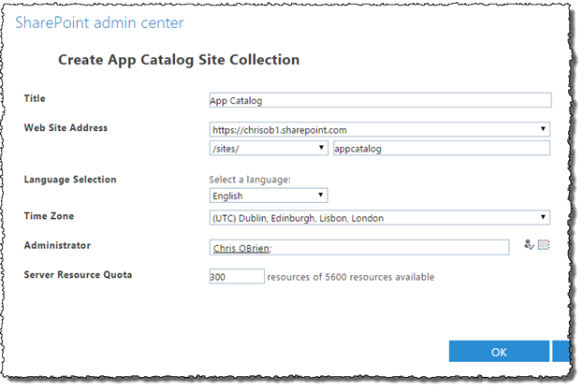Click the 'Select a language:' text
The height and width of the screenshot is (392, 584).
[250, 180]
